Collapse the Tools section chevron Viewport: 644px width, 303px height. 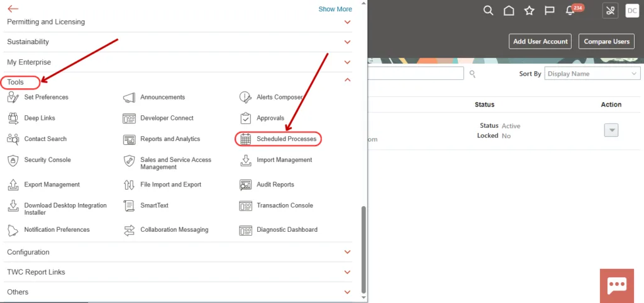pos(347,80)
